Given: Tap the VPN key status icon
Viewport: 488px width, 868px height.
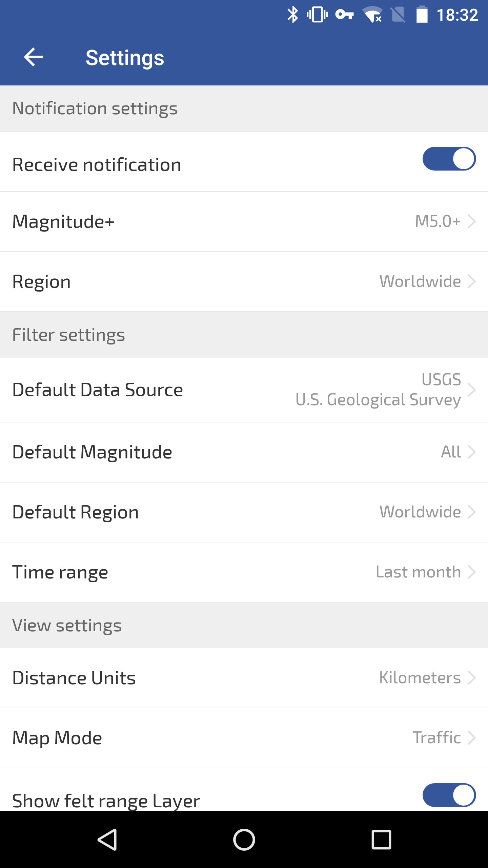Looking at the screenshot, I should 344,15.
